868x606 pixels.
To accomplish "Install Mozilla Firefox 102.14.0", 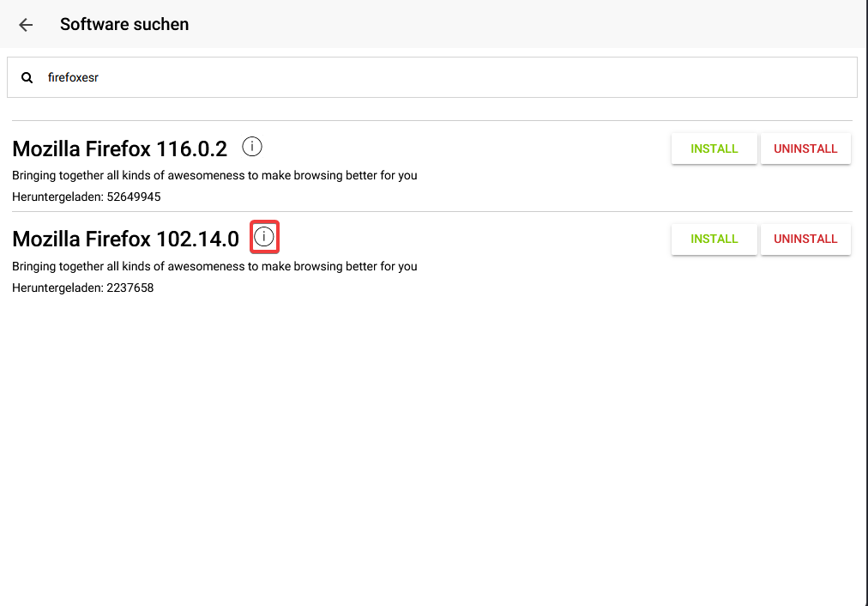I will tap(714, 239).
